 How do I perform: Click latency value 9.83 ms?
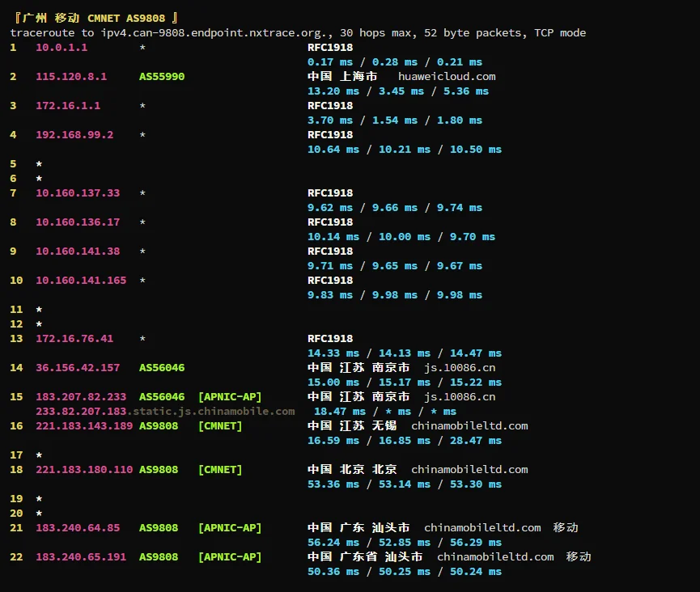tap(330, 295)
